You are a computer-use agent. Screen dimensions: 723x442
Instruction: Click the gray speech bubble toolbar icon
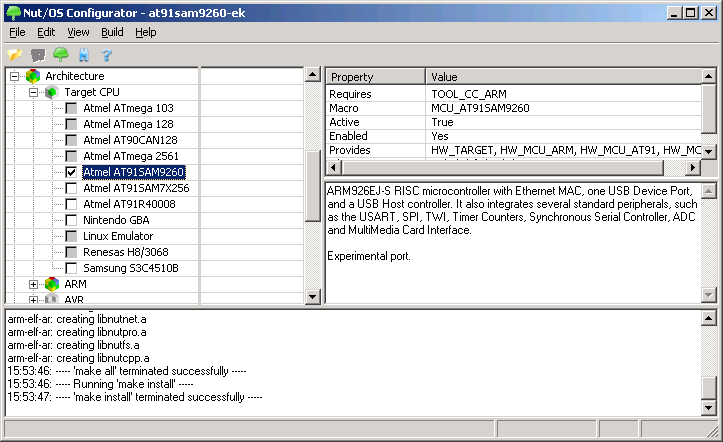38,55
